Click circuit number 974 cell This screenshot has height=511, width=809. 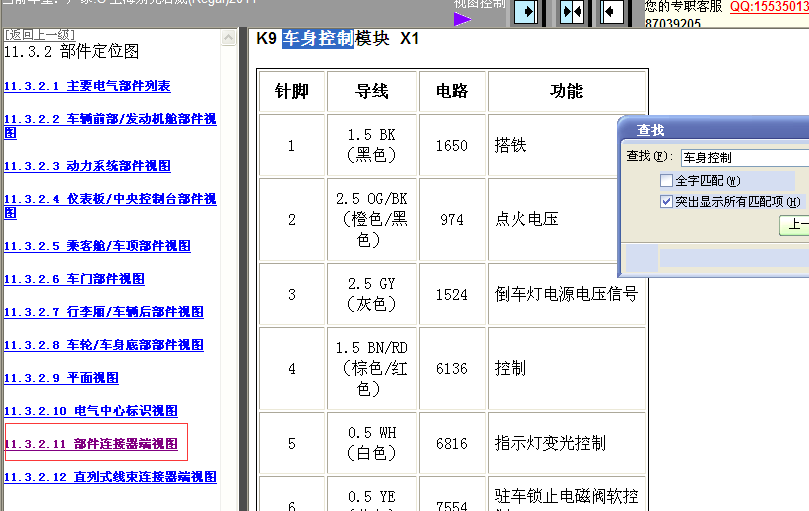[452, 219]
